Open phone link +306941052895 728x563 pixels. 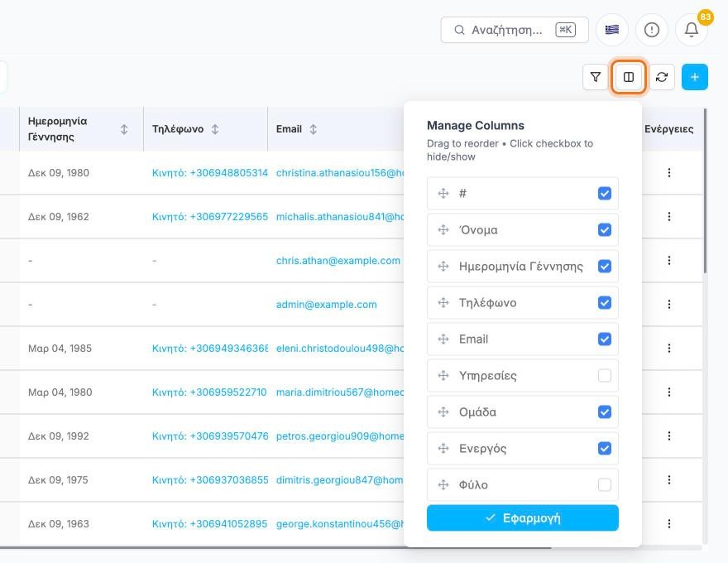pos(210,523)
